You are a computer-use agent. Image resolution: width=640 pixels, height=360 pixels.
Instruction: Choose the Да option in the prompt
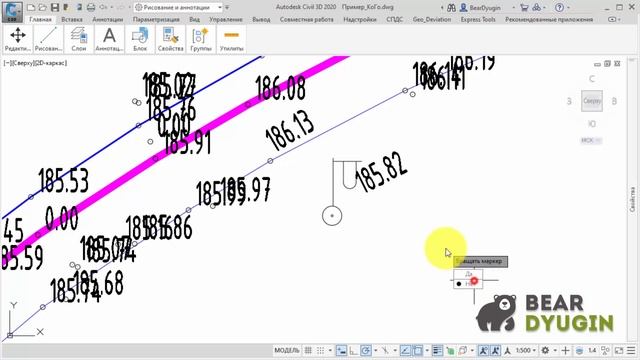[x=468, y=274]
